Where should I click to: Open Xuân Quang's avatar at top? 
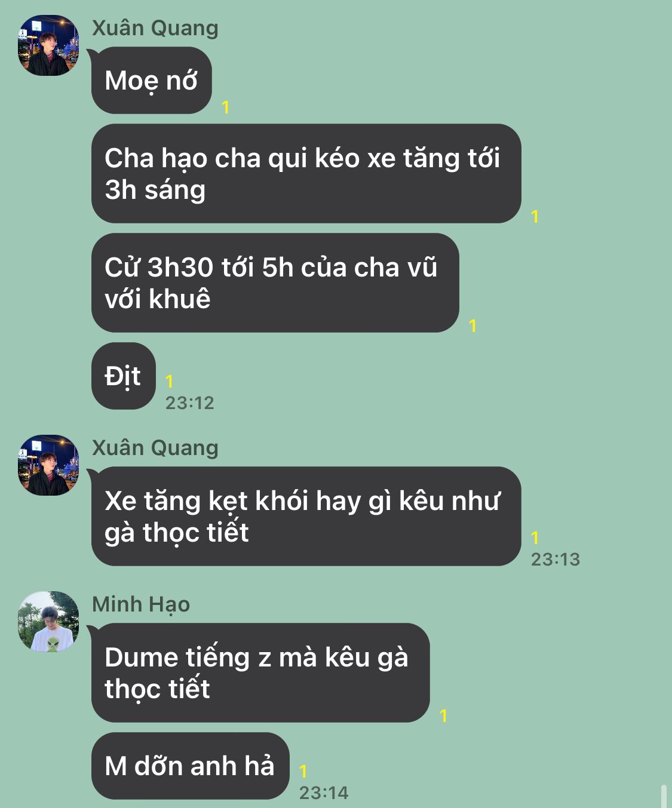(x=48, y=45)
